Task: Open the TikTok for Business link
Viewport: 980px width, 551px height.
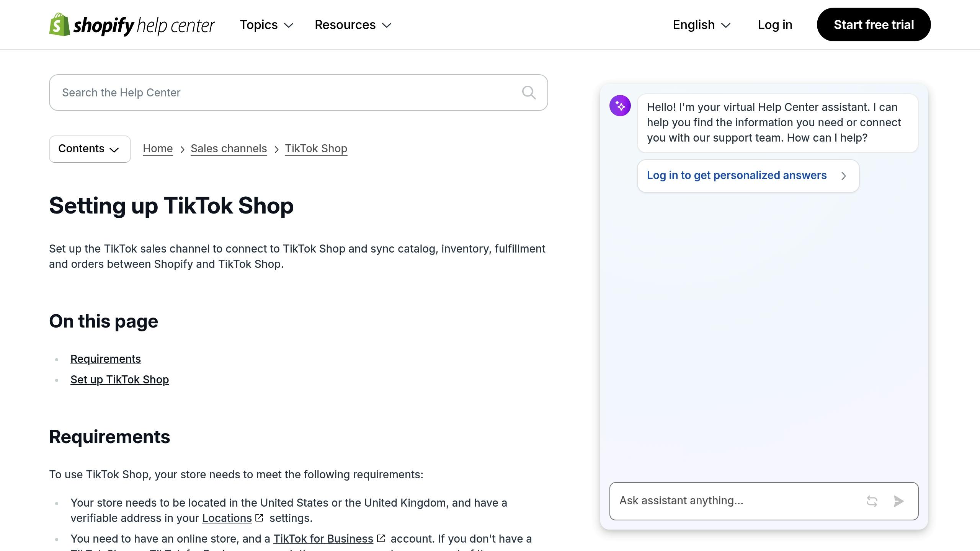Action: point(323,539)
